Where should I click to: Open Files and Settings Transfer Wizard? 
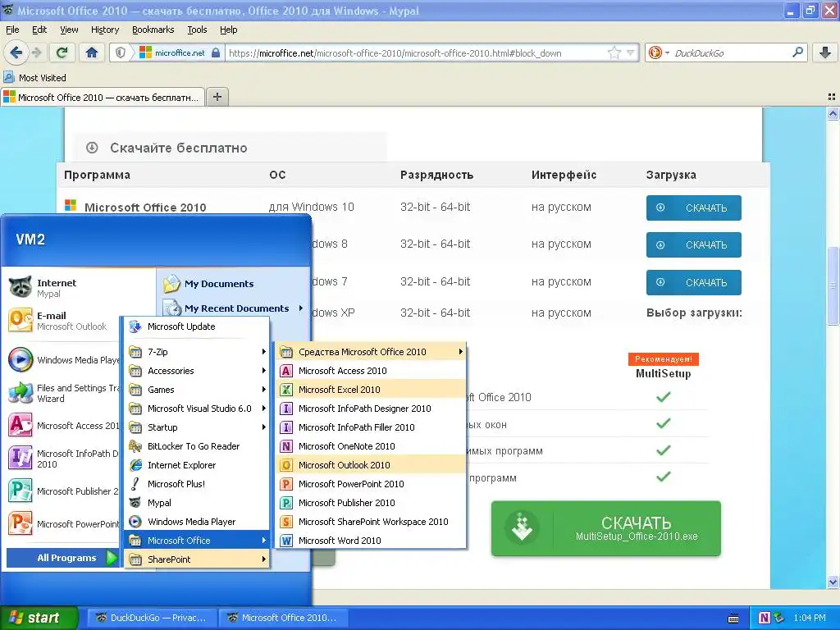64,393
